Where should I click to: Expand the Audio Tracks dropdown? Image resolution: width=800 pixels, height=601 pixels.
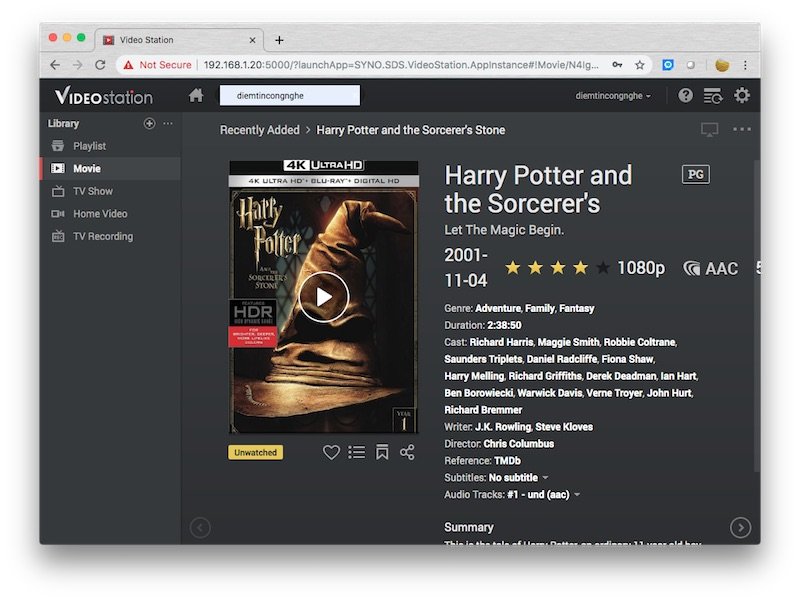click(x=577, y=494)
